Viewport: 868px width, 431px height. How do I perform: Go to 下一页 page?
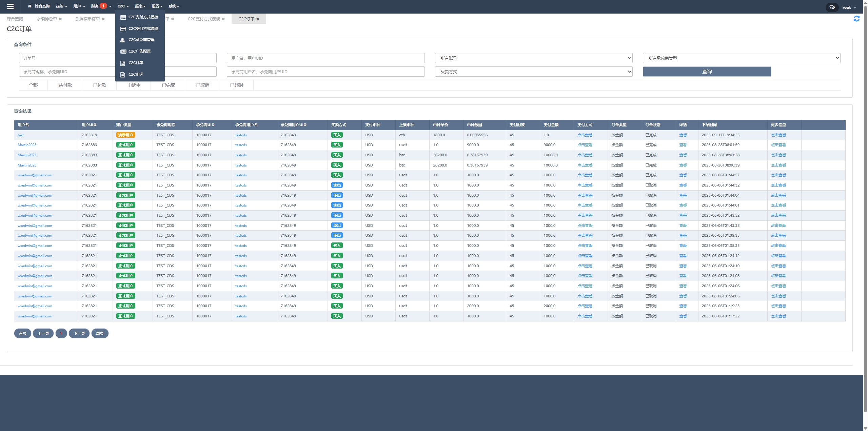tap(79, 333)
